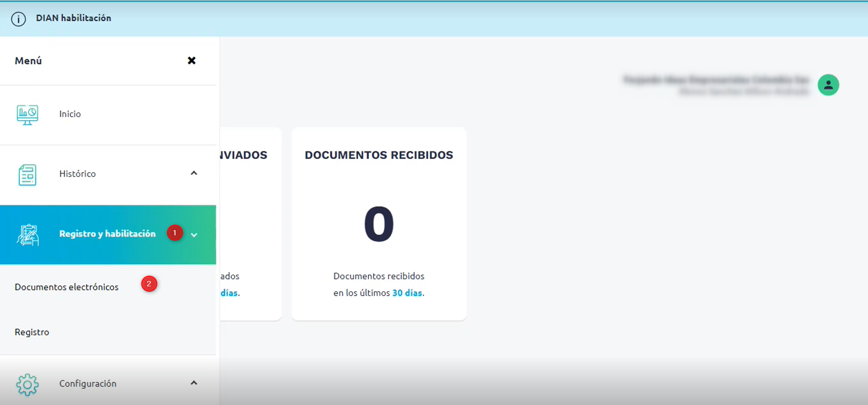Select Documentos electrónicos submenu item
This screenshot has width=868, height=405.
pyautogui.click(x=67, y=287)
